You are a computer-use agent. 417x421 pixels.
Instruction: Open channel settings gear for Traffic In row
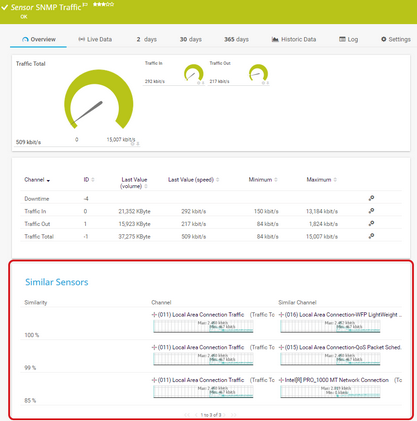click(371, 211)
